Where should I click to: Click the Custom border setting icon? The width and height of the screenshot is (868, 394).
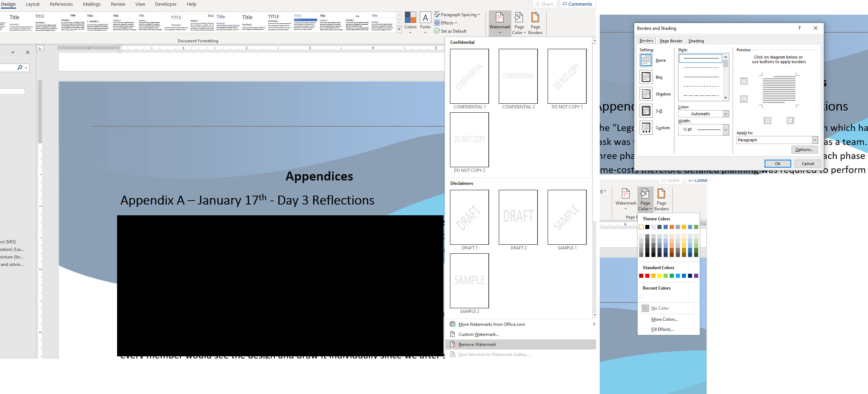[x=646, y=128]
